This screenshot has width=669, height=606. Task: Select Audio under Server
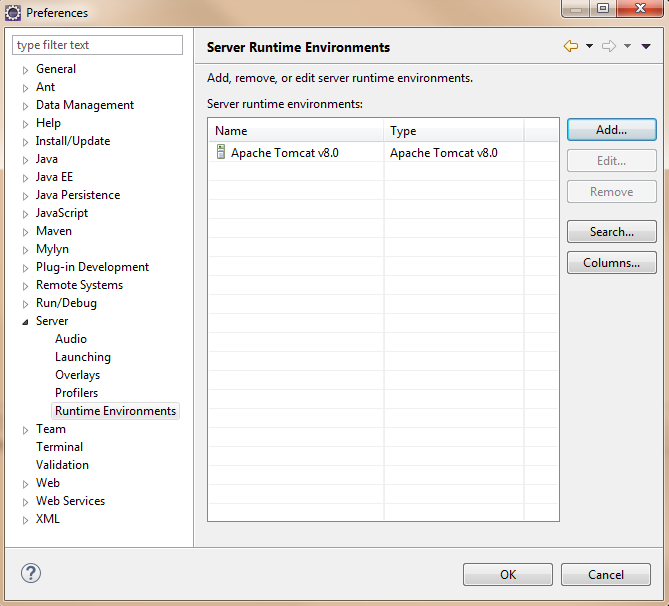coord(71,339)
